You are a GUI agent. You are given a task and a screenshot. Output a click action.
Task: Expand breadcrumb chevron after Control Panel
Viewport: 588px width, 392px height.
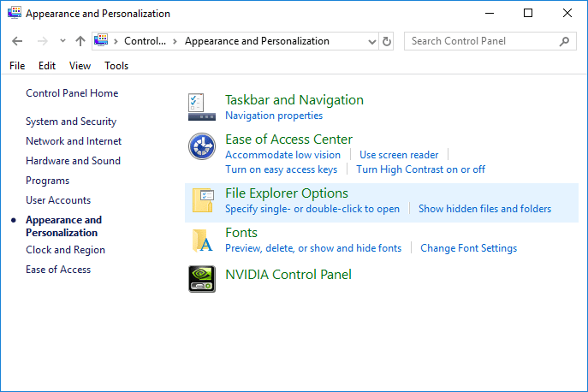(x=175, y=41)
